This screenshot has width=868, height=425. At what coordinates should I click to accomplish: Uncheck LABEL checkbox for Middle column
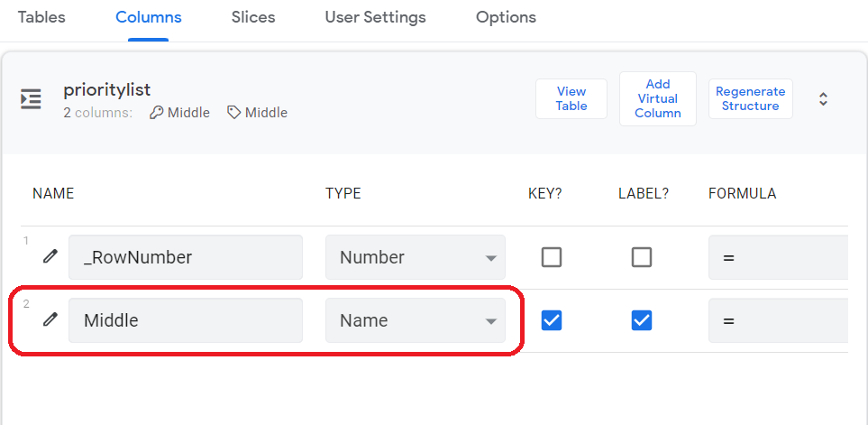click(x=642, y=320)
